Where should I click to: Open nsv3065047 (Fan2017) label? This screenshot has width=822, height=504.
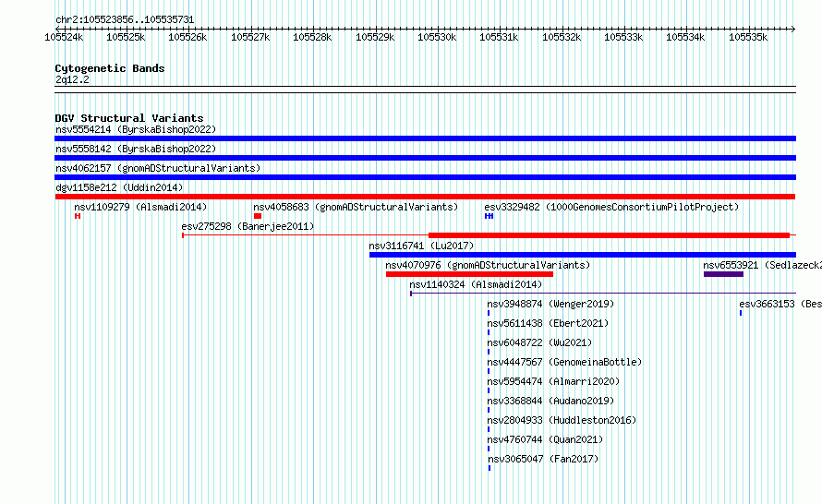(x=543, y=459)
